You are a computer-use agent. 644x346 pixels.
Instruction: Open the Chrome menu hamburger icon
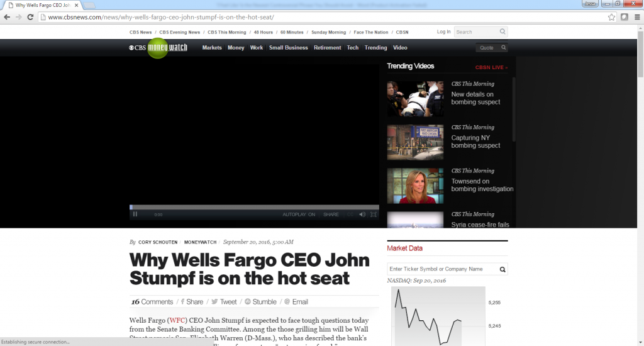[637, 17]
